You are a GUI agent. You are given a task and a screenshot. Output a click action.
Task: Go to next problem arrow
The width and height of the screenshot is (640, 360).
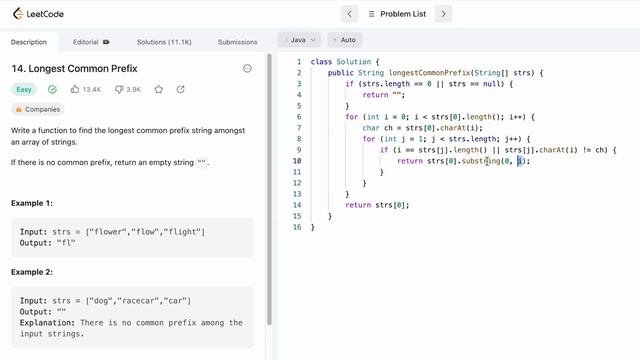pos(444,14)
